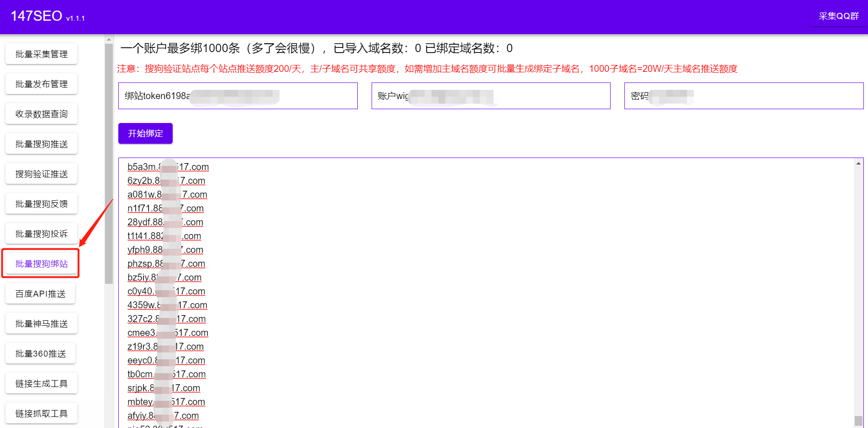Viewport: 868px width, 428px height.
Task: Click the domain line starting with yfph9
Action: click(165, 250)
